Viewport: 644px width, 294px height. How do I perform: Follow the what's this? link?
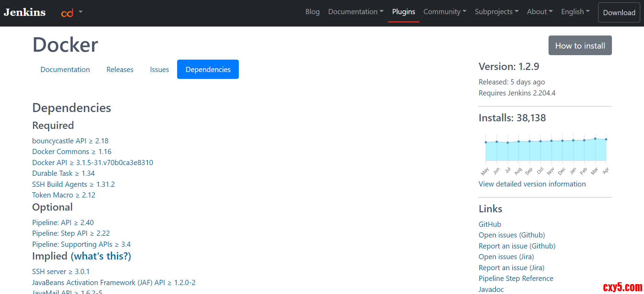point(101,256)
